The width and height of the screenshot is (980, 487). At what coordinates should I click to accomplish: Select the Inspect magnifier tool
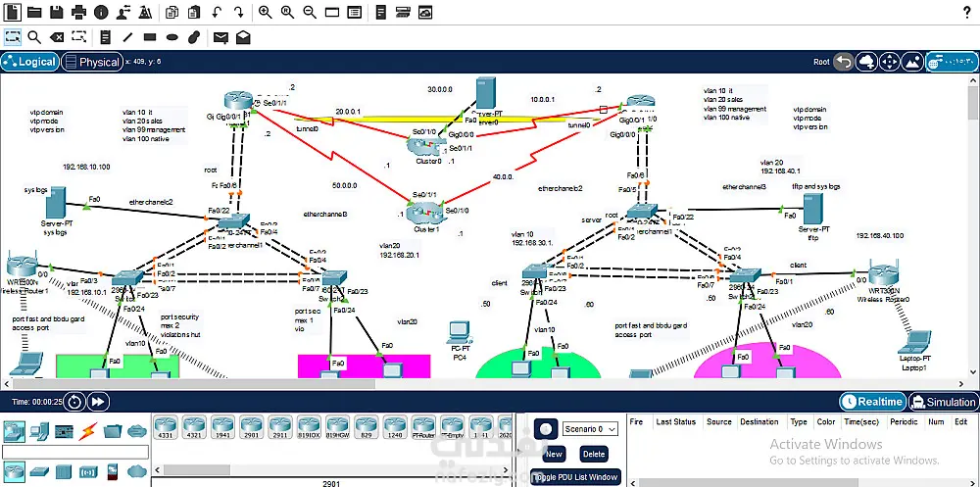pos(33,37)
